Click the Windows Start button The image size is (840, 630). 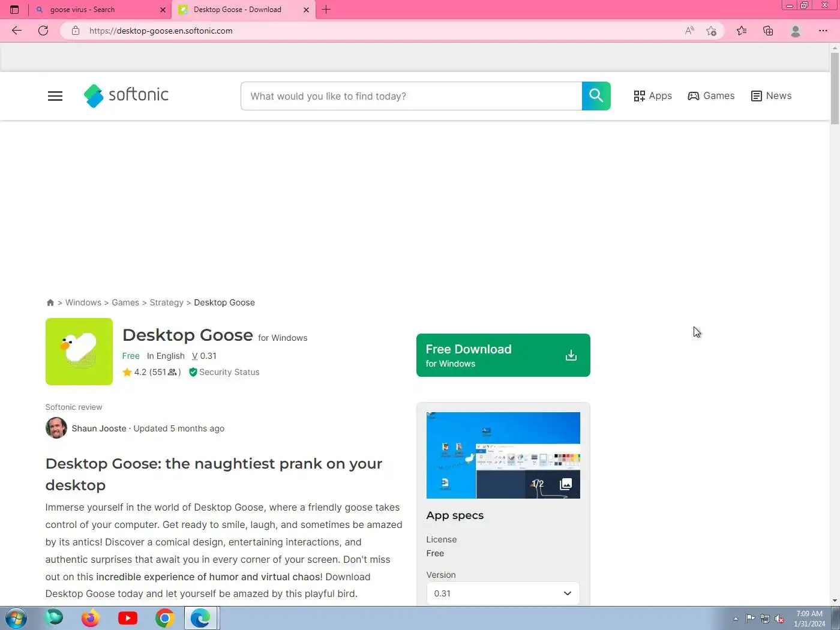click(16, 618)
